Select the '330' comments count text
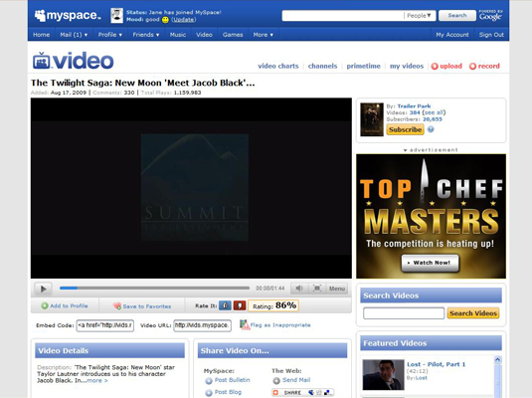 click(129, 93)
